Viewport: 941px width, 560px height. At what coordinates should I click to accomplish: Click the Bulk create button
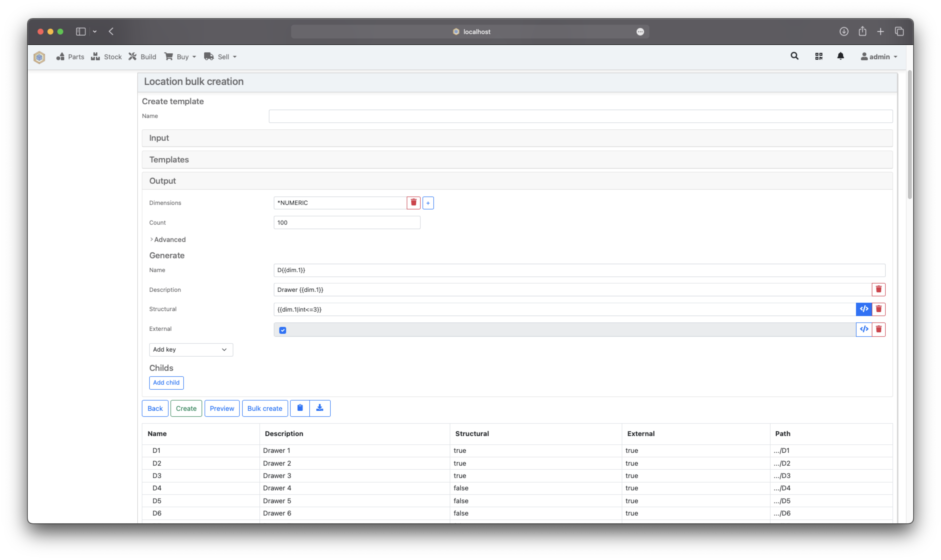click(x=265, y=408)
